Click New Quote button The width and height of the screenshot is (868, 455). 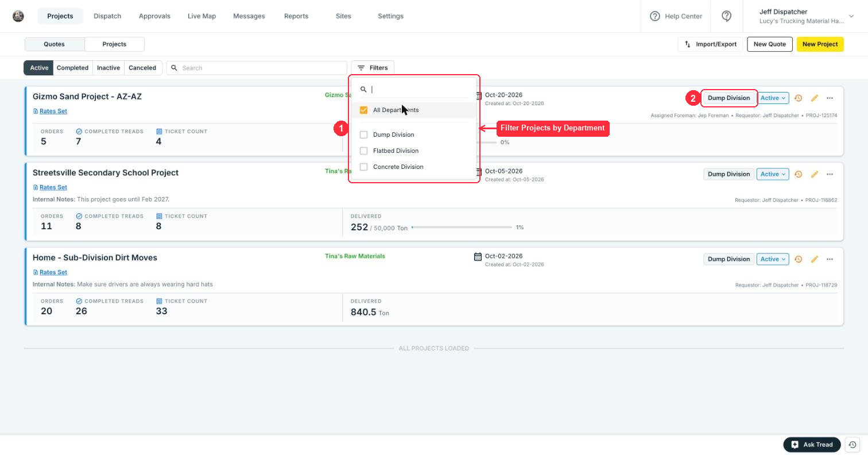coord(770,44)
